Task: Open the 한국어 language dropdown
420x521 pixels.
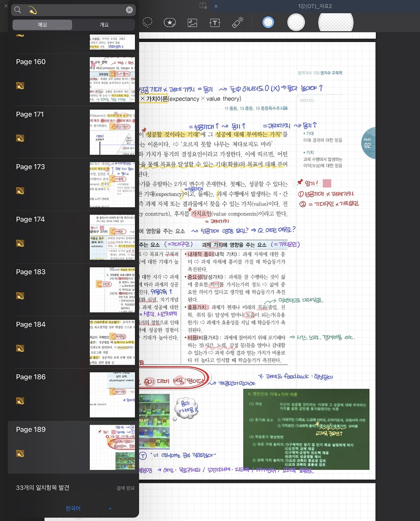Action: point(73,508)
